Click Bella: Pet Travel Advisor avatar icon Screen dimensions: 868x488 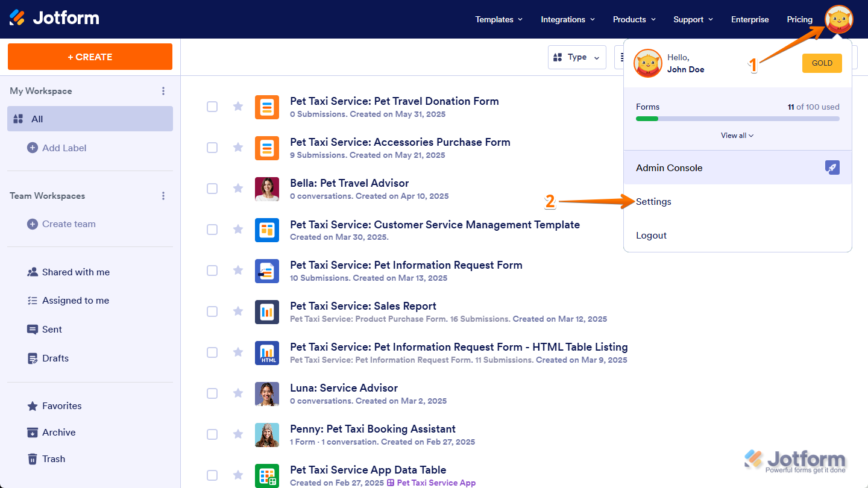coord(267,189)
